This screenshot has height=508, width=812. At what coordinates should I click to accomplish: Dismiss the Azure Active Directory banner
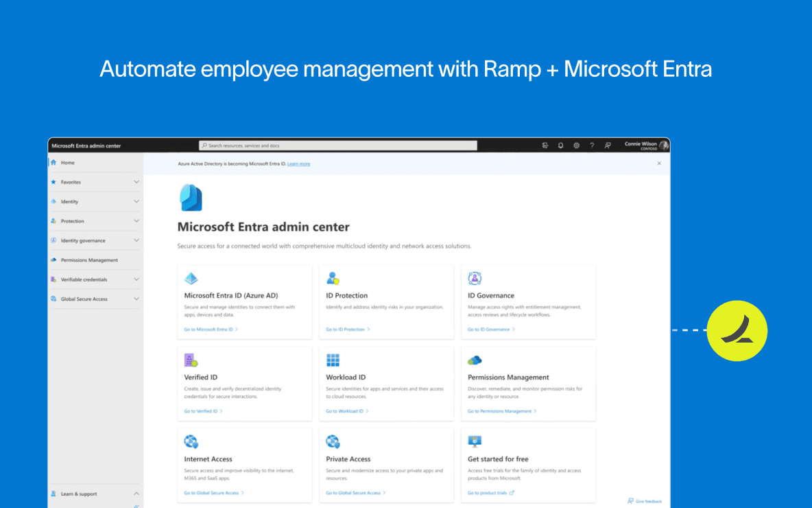tap(659, 163)
